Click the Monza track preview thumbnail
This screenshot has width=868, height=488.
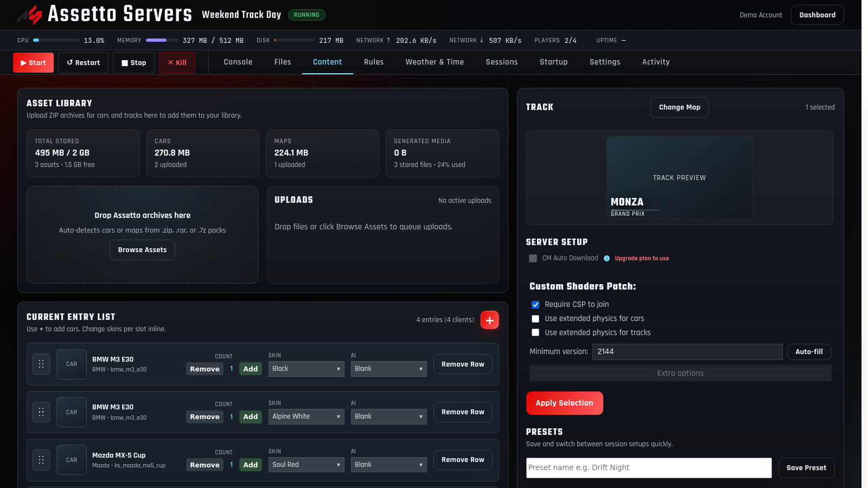click(679, 177)
